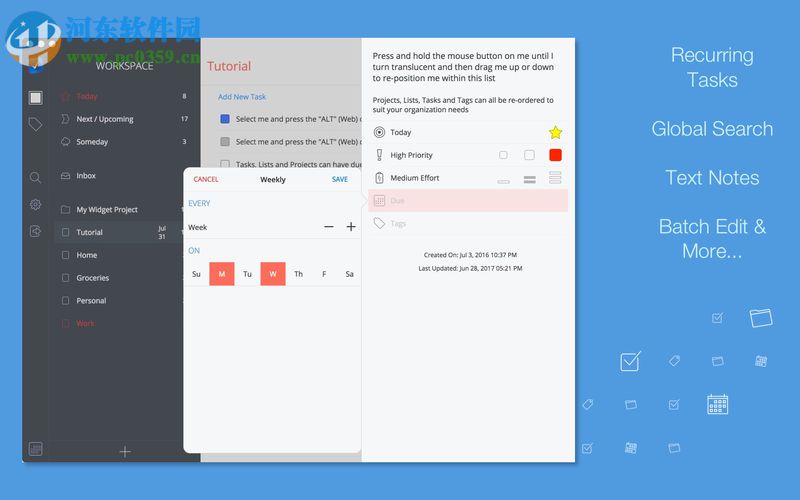The image size is (800, 500).
Task: Toggle Wednesday (W) recurrence day
Action: tap(273, 274)
